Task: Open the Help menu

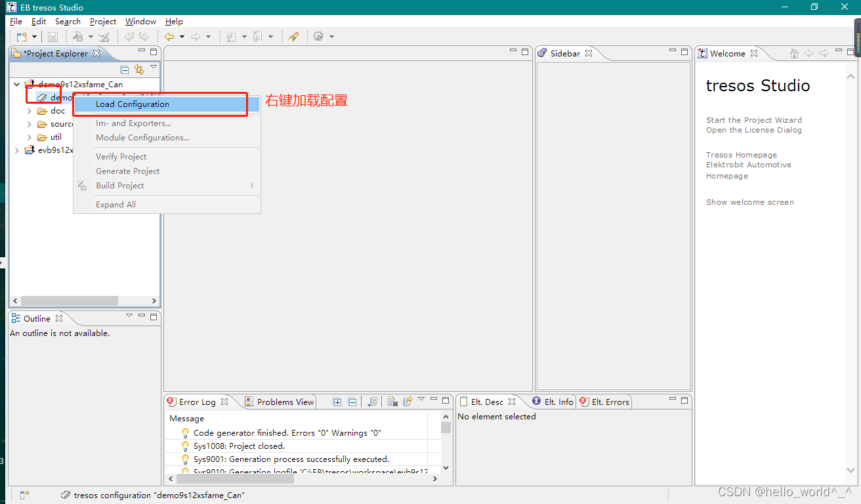Action: click(174, 22)
